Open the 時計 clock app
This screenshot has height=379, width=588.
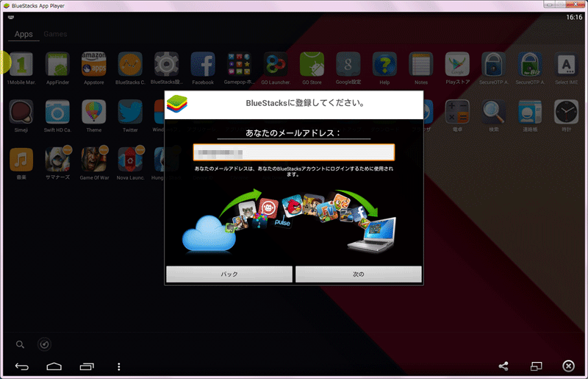(x=566, y=112)
